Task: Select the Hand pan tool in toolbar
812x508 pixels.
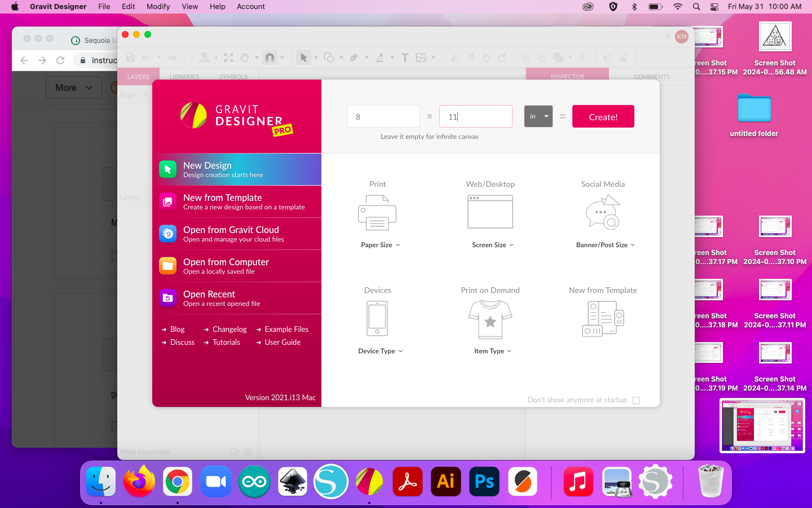Action: [245, 58]
